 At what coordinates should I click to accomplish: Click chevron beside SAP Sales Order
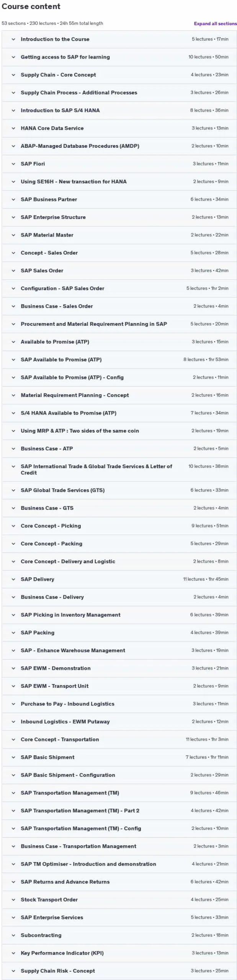click(13, 271)
